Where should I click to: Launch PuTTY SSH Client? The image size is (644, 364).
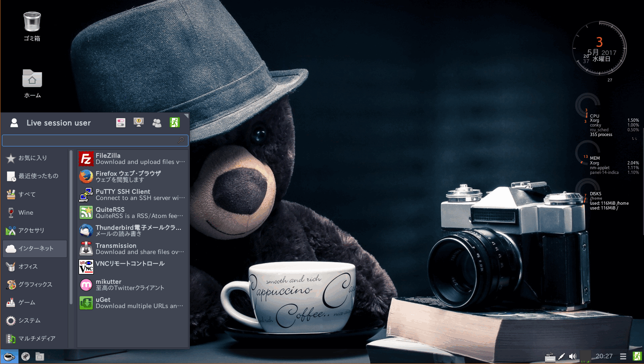click(133, 195)
